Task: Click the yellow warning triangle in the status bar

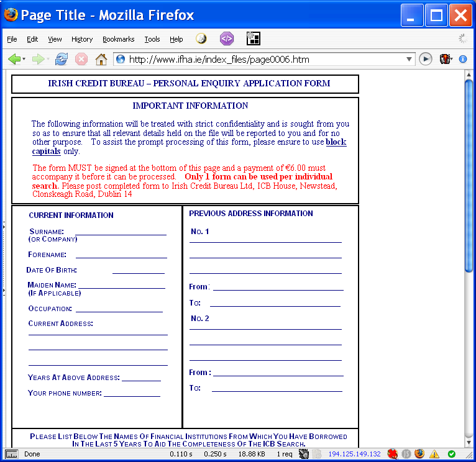Action: pos(434,454)
